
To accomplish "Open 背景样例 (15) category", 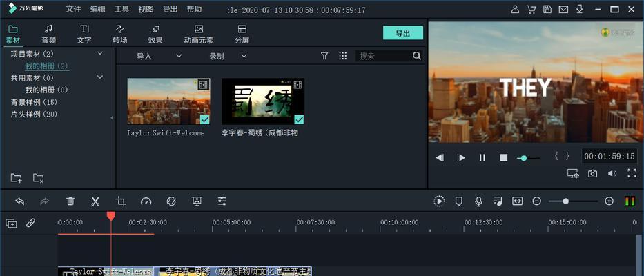I will click(34, 102).
